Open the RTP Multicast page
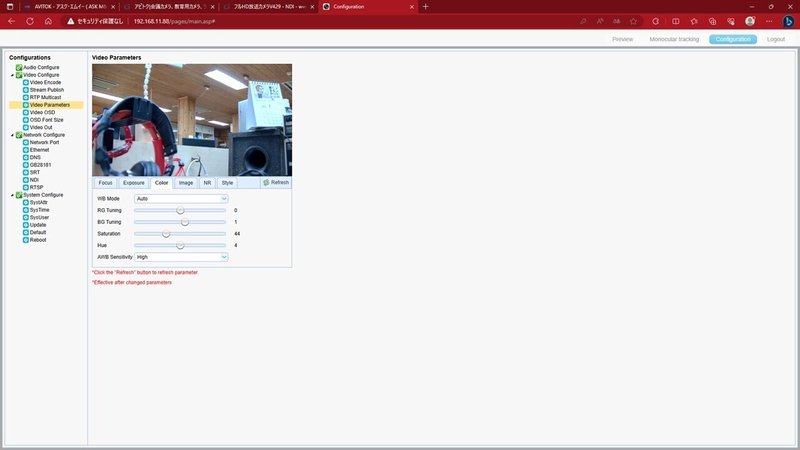 pos(45,97)
